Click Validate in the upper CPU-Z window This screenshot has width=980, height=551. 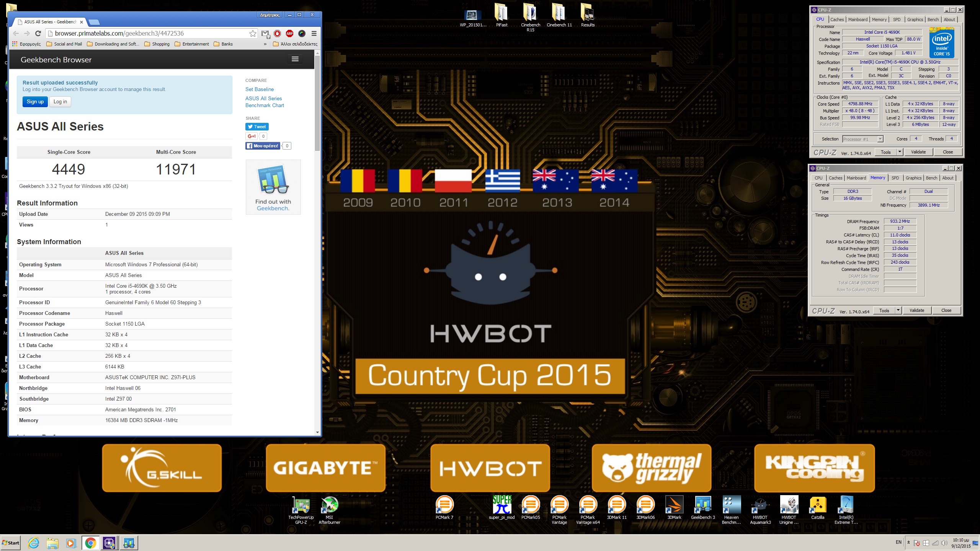(918, 152)
